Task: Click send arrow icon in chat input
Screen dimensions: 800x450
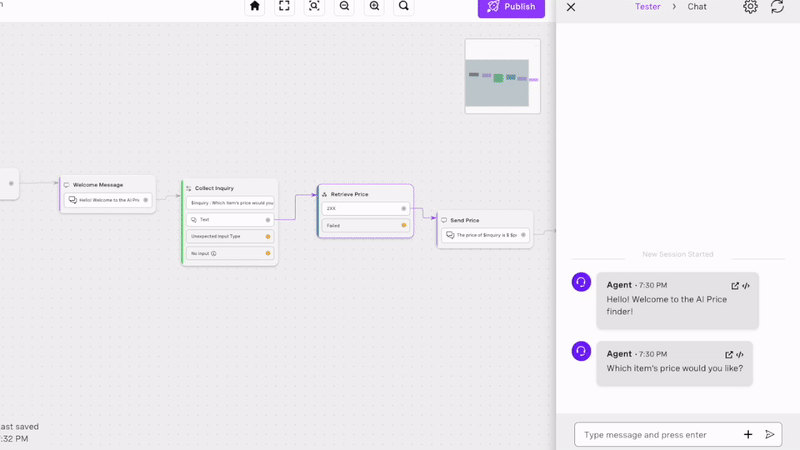Action: point(770,435)
